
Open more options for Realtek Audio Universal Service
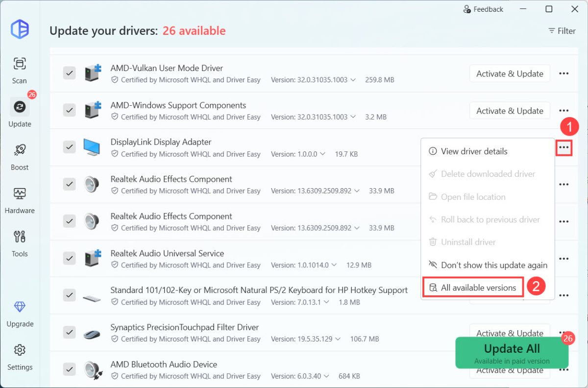[x=564, y=259]
